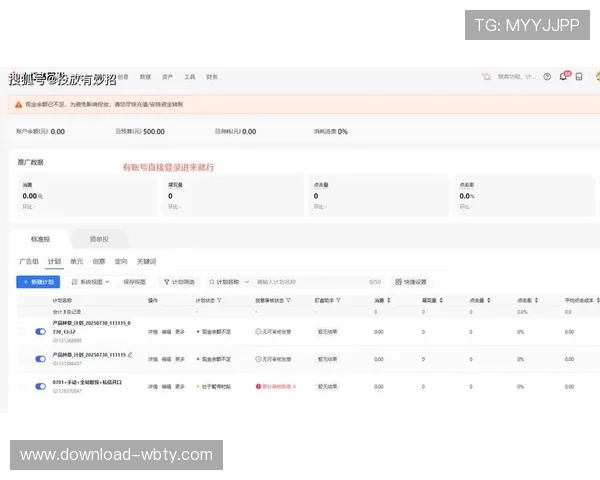Select the 创意 sub-tab
The width and height of the screenshot is (600, 480).
point(99,261)
